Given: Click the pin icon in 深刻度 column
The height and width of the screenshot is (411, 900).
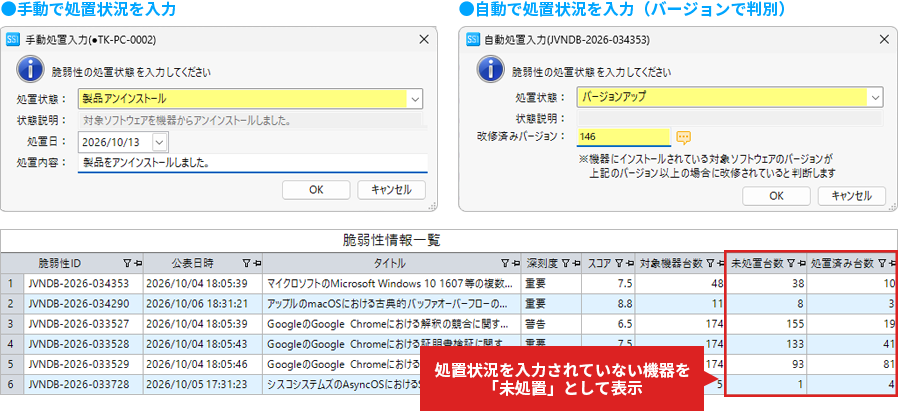Looking at the screenshot, I should click(x=576, y=263).
